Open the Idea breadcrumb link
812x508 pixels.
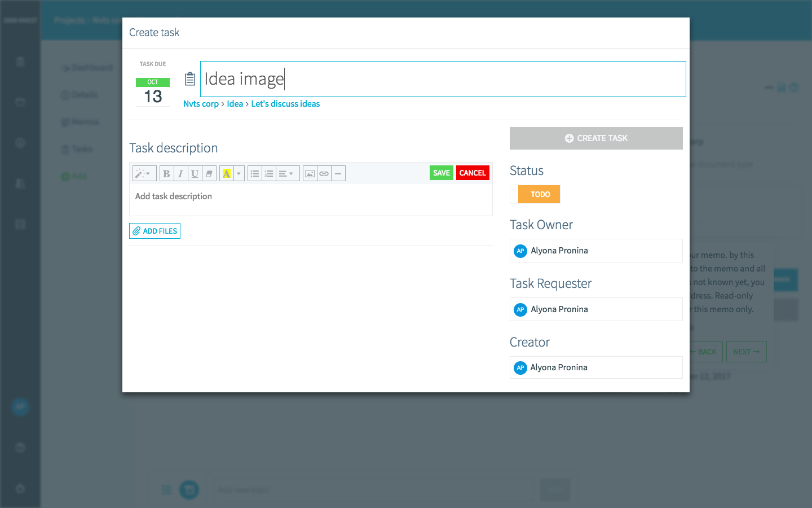(235, 104)
